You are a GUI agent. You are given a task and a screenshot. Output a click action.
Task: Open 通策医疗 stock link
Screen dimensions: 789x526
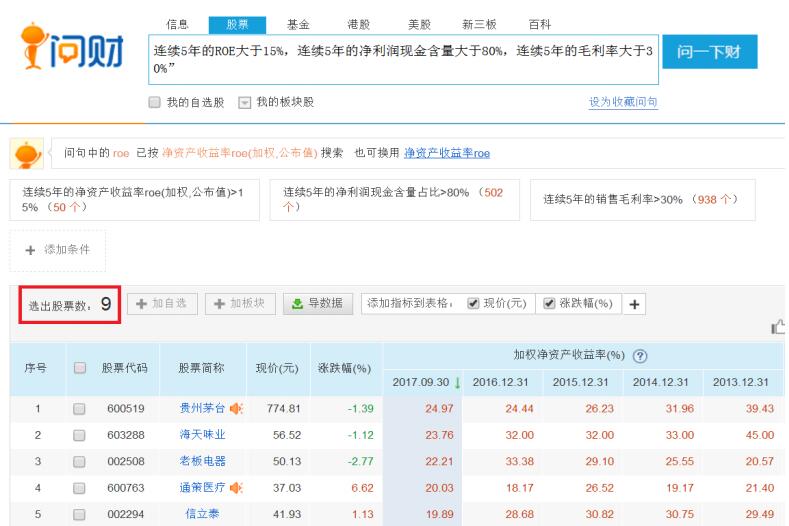[202, 488]
